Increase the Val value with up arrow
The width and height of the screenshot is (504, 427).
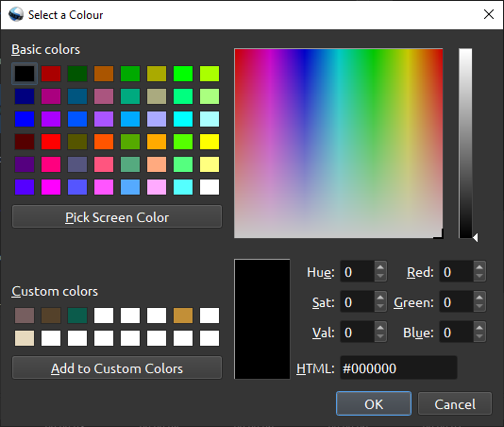(380, 327)
